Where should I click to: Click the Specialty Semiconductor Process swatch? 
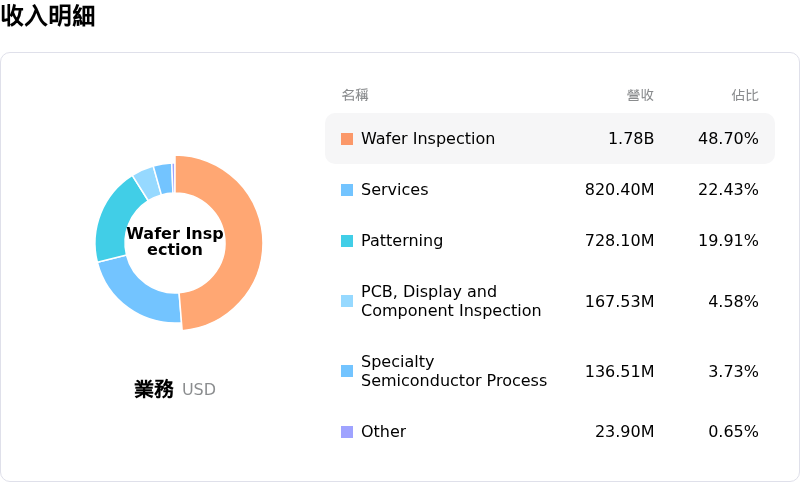point(347,371)
